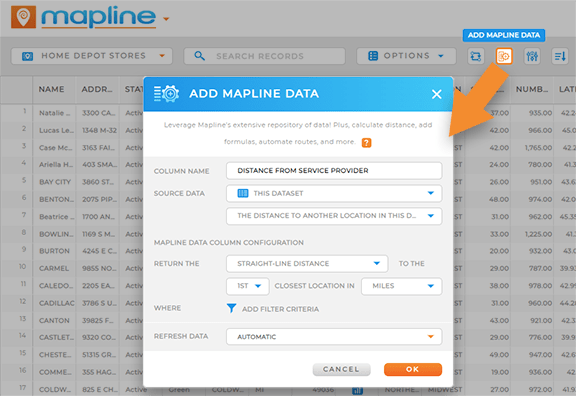576x396 pixels.
Task: Click the orange help question mark icon
Action: tap(366, 143)
